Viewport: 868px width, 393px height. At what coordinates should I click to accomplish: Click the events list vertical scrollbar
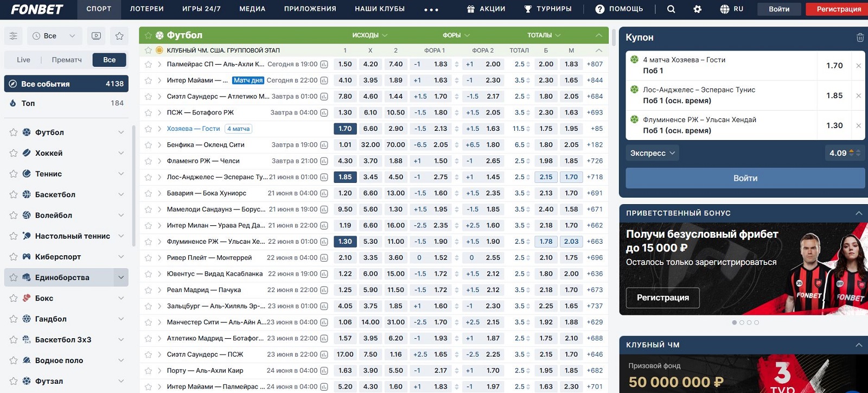click(614, 38)
